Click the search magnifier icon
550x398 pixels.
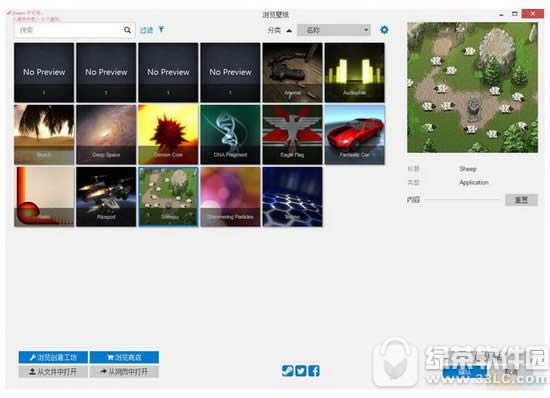pos(127,30)
